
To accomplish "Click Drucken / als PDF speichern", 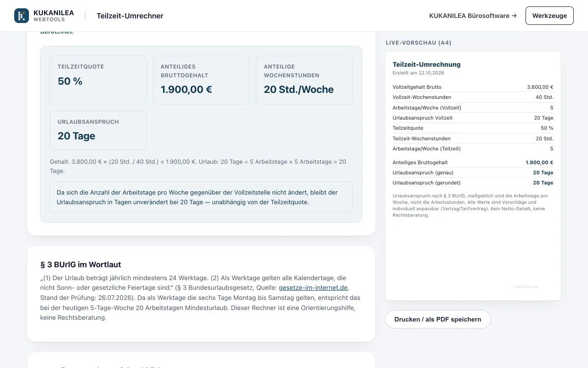I will point(438,319).
